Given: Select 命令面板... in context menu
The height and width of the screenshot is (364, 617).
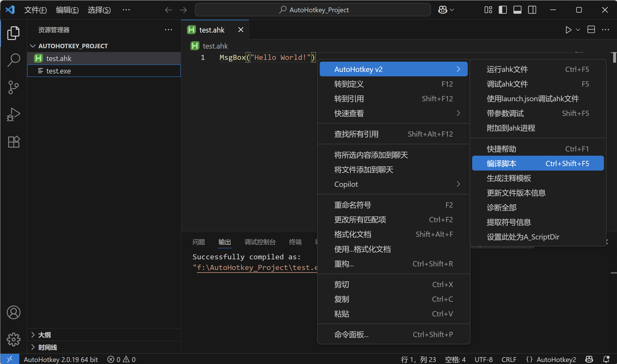Looking at the screenshot, I should (394, 334).
